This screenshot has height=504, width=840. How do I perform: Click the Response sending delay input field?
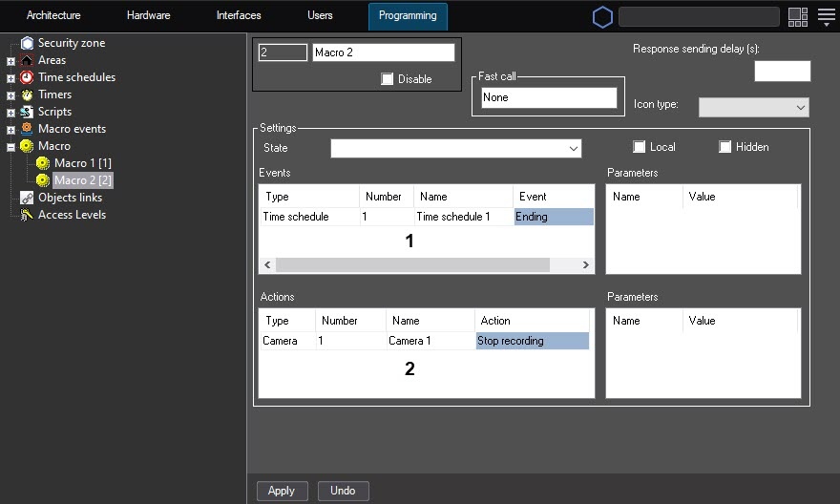click(782, 72)
